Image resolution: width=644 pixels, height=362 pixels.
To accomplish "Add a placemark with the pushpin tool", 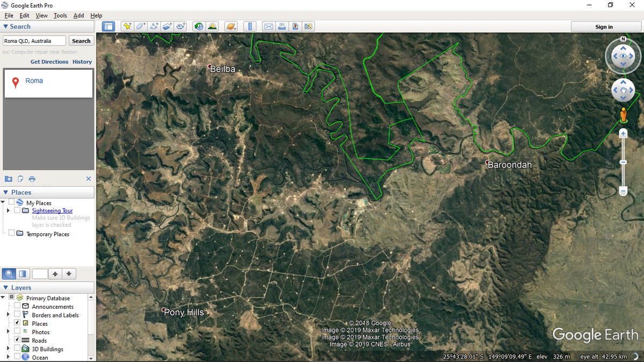I will click(x=127, y=26).
